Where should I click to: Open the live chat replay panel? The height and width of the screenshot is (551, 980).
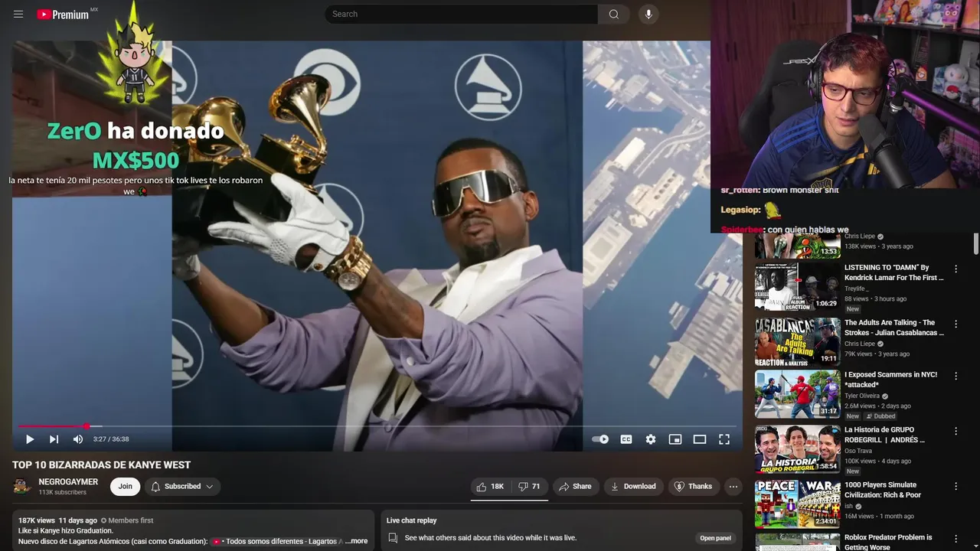(x=715, y=538)
